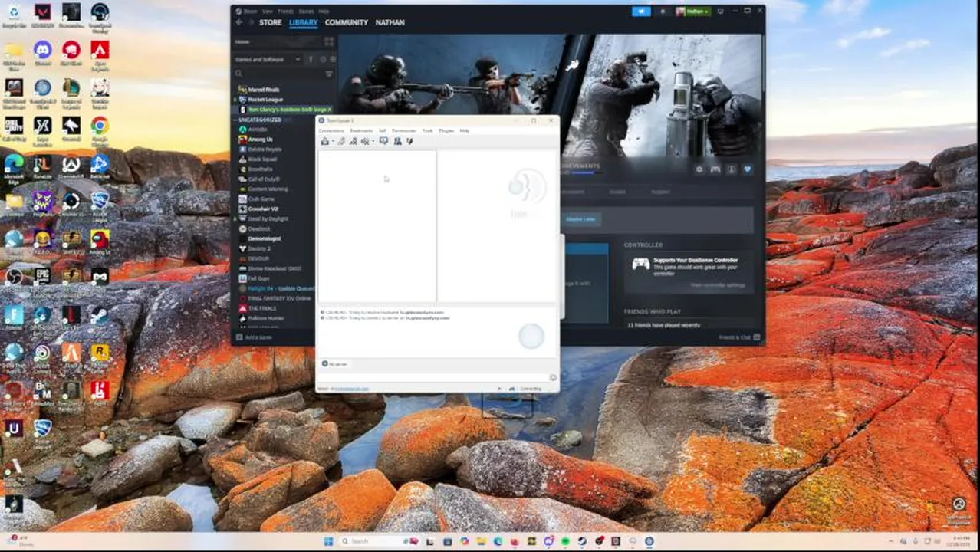Open the Steam menu in Steam window
980x552 pixels.
coord(248,11)
